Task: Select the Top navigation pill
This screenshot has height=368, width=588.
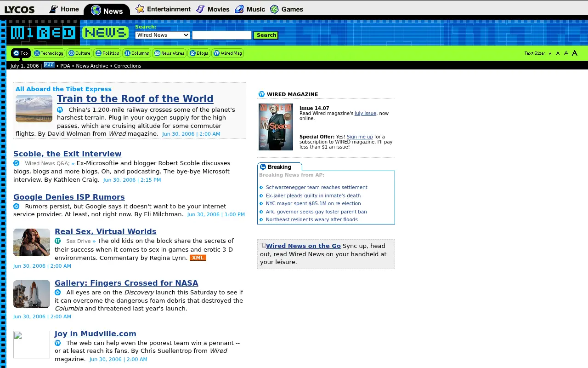Action: click(21, 53)
